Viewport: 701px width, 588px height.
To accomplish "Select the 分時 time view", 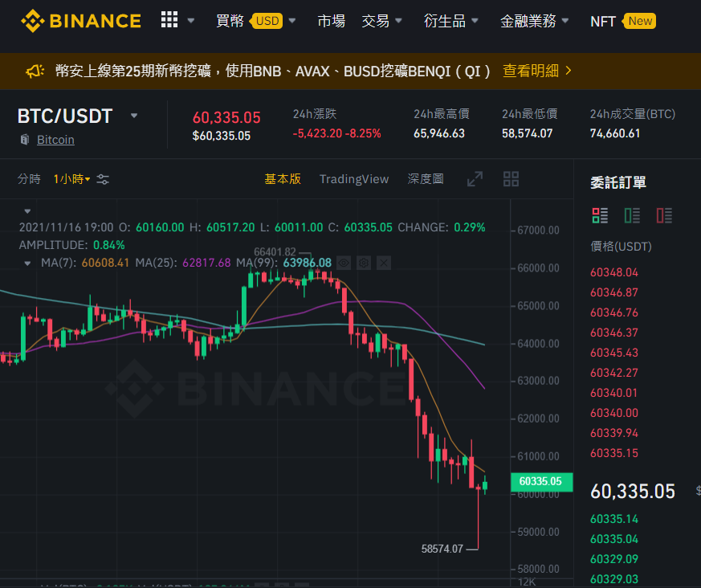I will pos(29,179).
